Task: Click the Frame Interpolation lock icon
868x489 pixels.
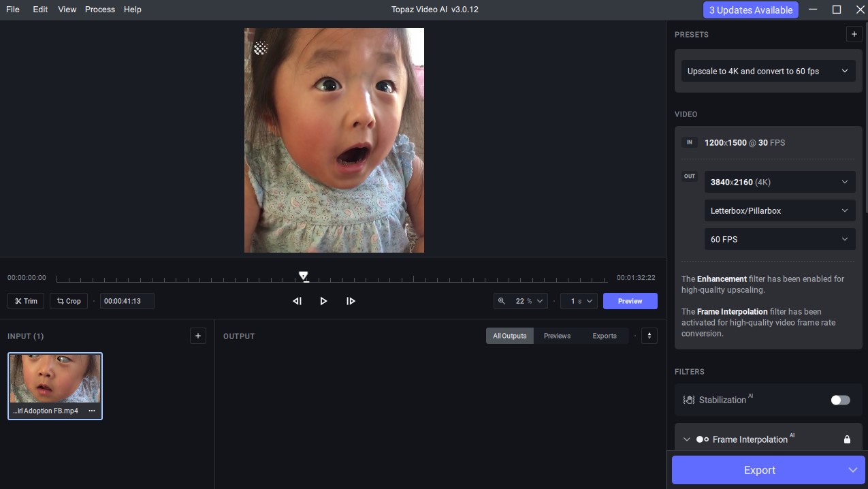Action: point(847,439)
